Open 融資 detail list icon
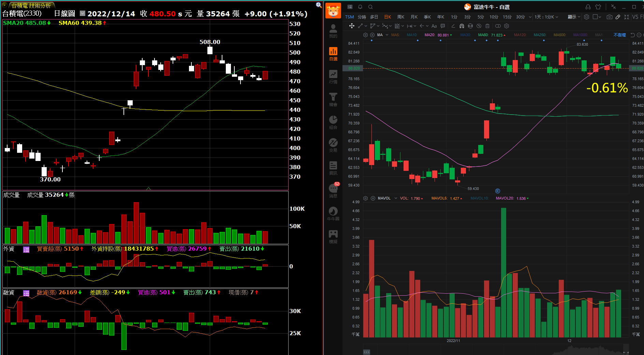 pyautogui.click(x=26, y=293)
